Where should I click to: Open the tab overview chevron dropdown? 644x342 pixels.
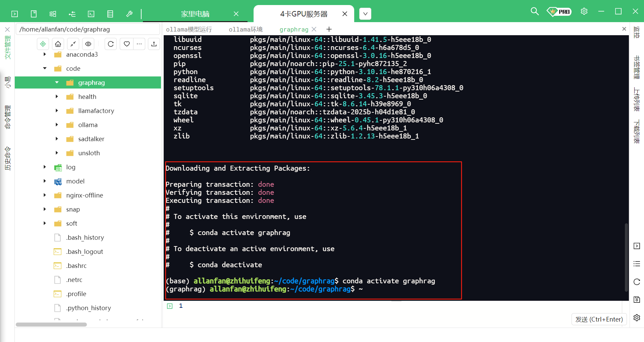point(365,13)
